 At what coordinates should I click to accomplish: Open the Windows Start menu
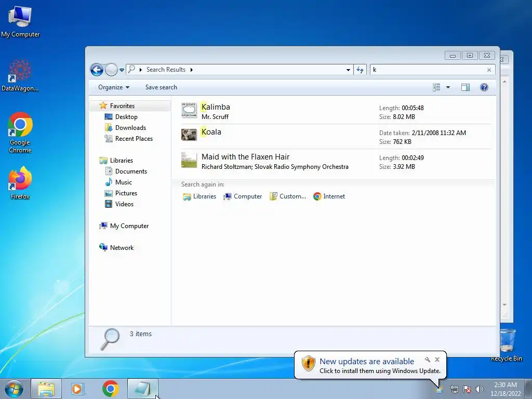pos(14,389)
